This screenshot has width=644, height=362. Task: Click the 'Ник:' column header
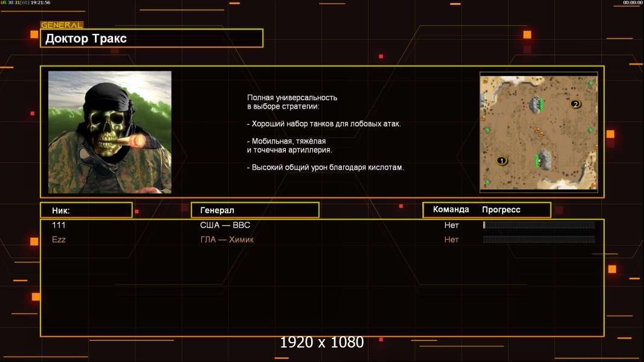(86, 211)
